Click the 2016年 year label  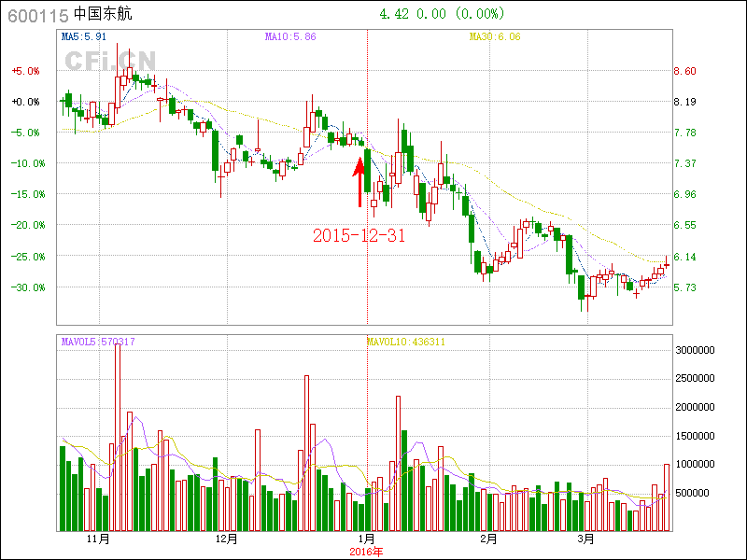365,552
